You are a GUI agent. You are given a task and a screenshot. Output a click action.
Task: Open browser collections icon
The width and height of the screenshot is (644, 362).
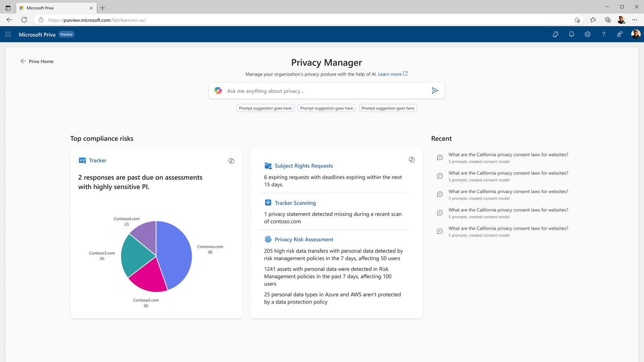608,20
